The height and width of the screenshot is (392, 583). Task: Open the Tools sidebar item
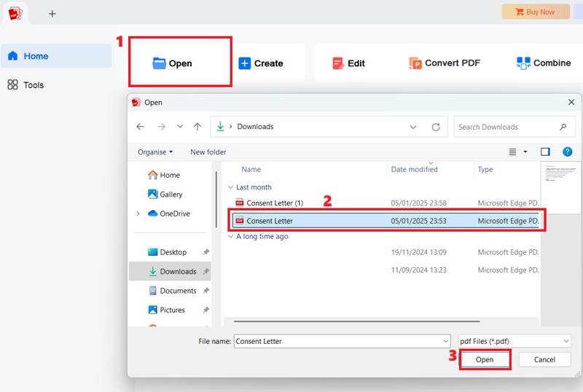tap(26, 85)
